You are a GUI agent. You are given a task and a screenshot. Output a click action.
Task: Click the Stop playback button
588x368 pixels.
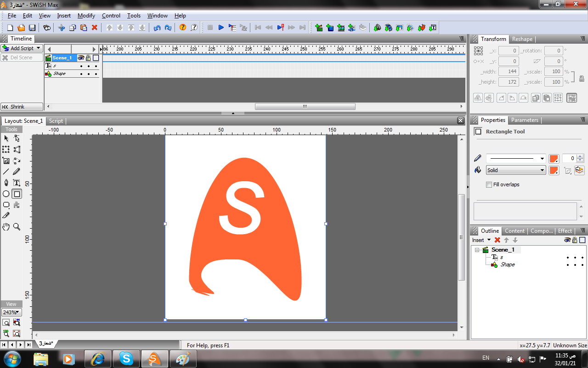pyautogui.click(x=210, y=28)
